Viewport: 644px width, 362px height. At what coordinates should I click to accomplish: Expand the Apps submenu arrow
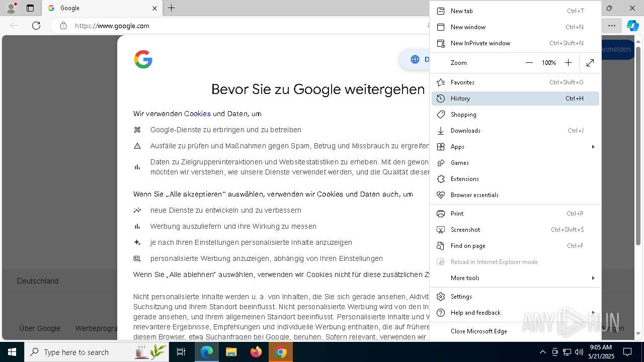click(593, 147)
